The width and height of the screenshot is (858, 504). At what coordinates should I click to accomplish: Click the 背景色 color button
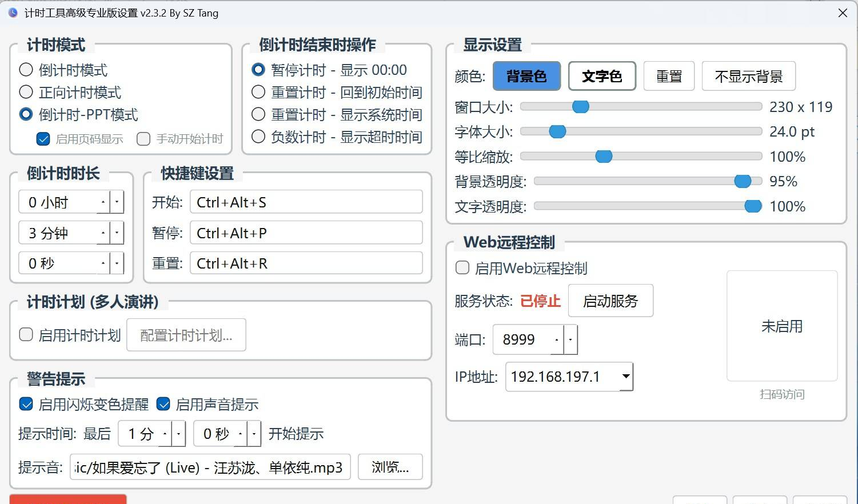tap(526, 76)
